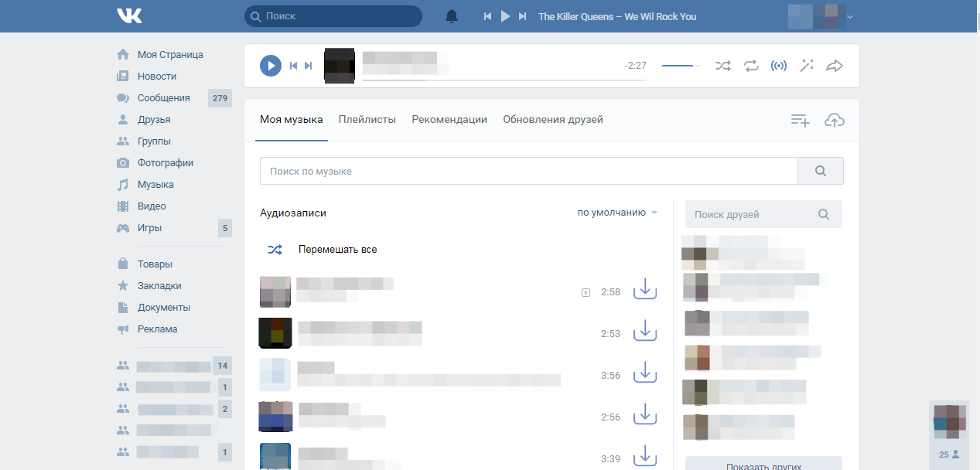Open the notifications bell
The height and width of the screenshot is (470, 980).
click(x=451, y=15)
